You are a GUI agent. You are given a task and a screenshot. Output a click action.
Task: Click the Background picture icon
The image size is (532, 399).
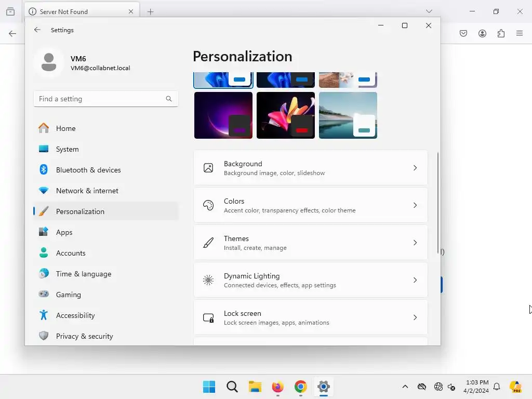(208, 168)
